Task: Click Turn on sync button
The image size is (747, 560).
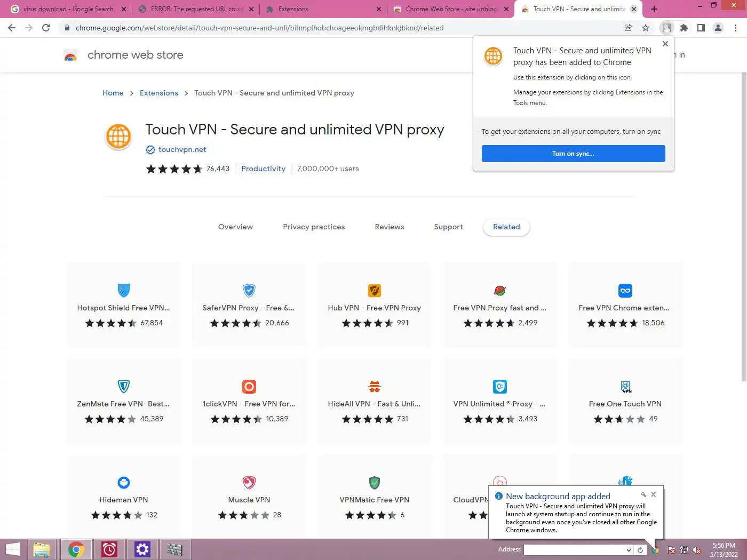Action: (x=573, y=154)
